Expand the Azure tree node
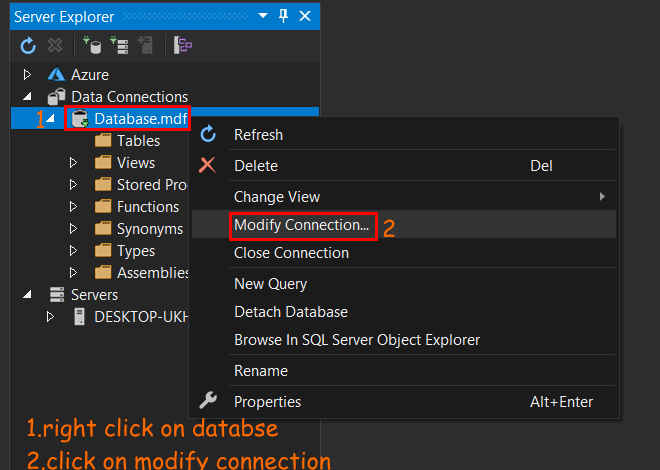 pos(27,74)
